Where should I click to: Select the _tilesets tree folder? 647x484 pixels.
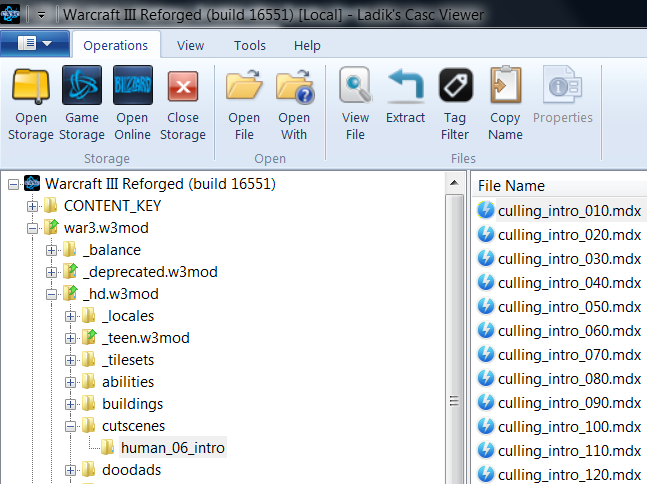(128, 360)
